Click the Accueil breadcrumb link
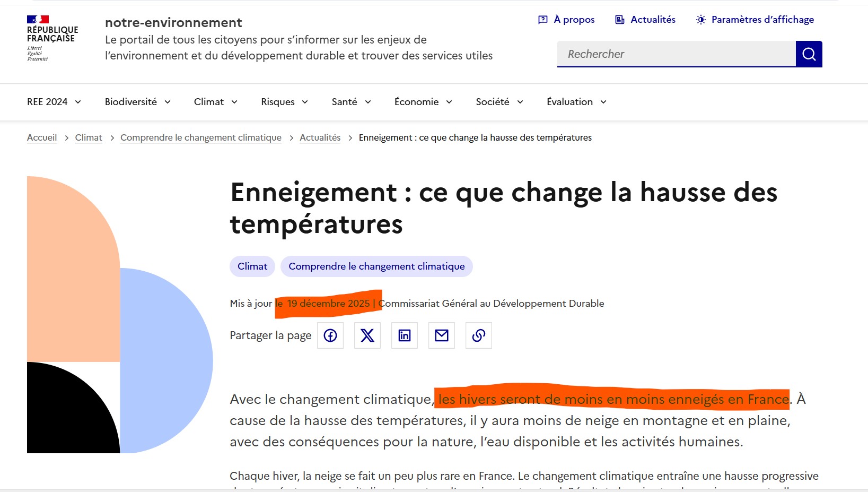868x492 pixels. [x=42, y=137]
